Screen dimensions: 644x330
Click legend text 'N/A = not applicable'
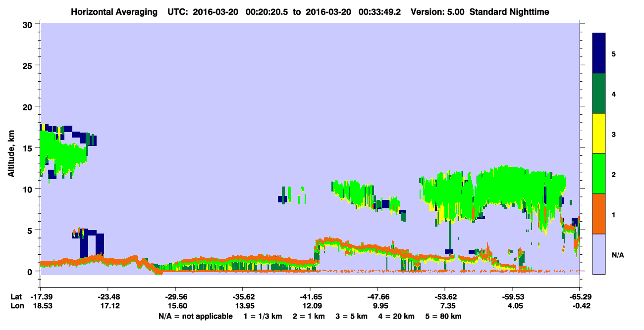(x=195, y=316)
